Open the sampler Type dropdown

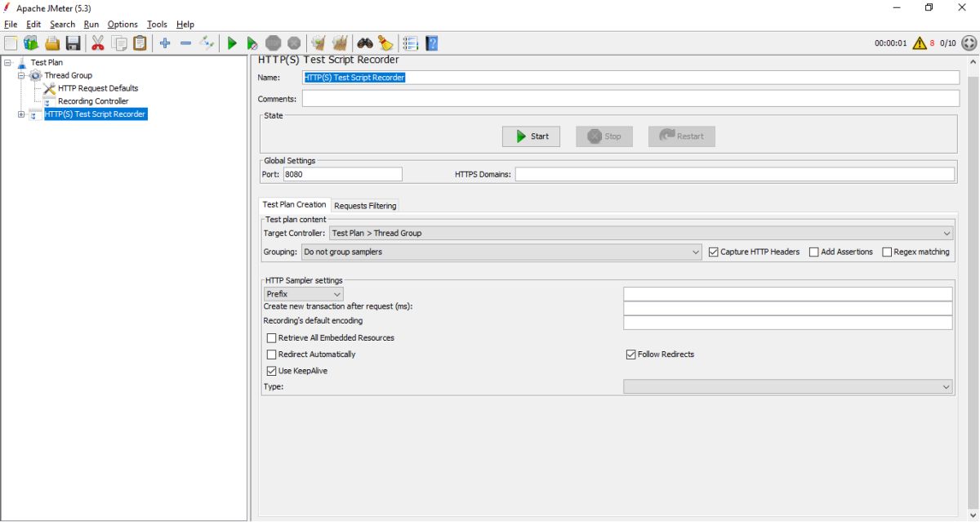click(x=788, y=386)
